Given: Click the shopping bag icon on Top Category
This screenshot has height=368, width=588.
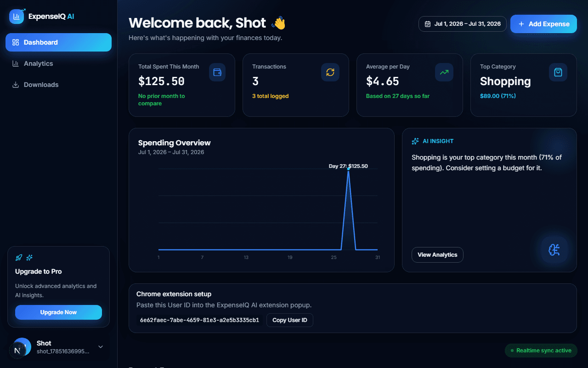Looking at the screenshot, I should [x=558, y=72].
